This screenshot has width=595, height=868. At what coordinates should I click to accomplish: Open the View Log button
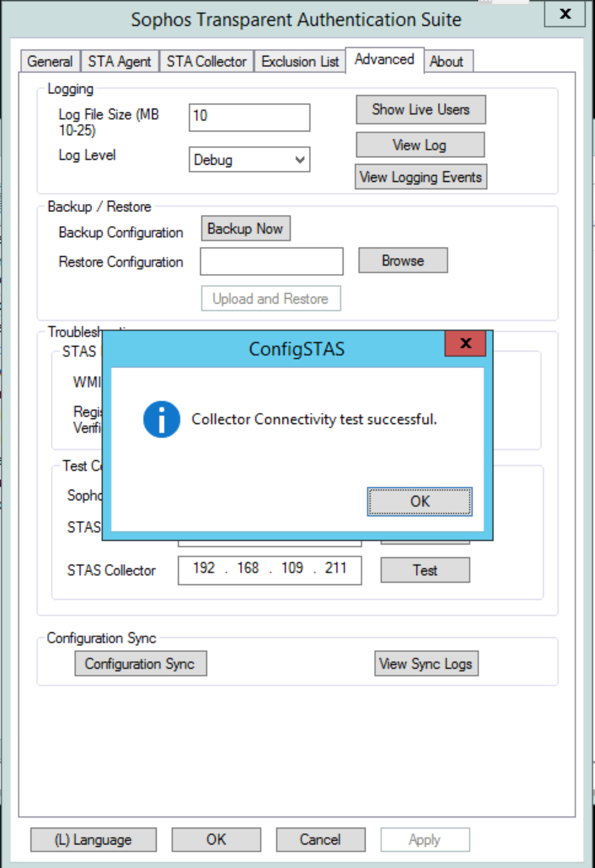420,145
